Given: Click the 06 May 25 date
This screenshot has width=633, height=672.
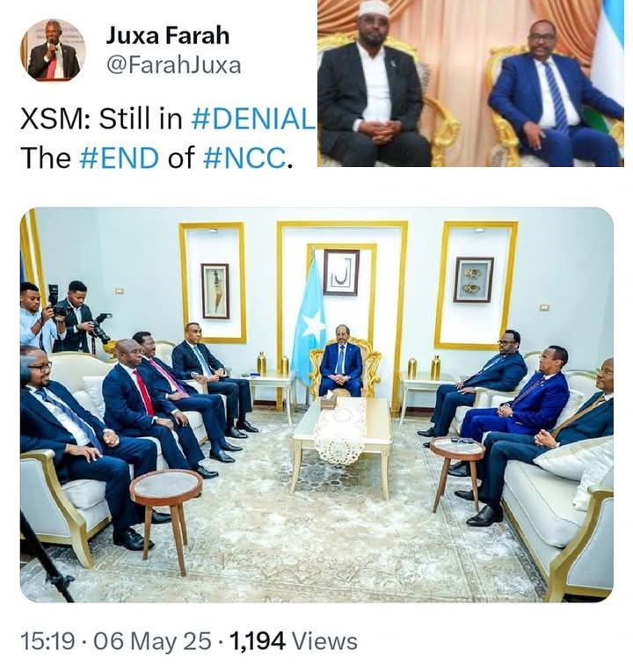Looking at the screenshot, I should coord(152,641).
